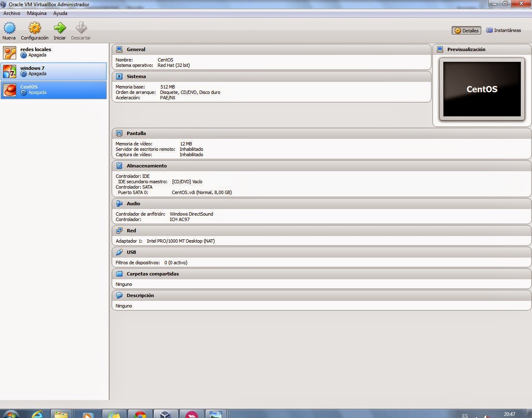Click the Windows Start button

[10, 414]
